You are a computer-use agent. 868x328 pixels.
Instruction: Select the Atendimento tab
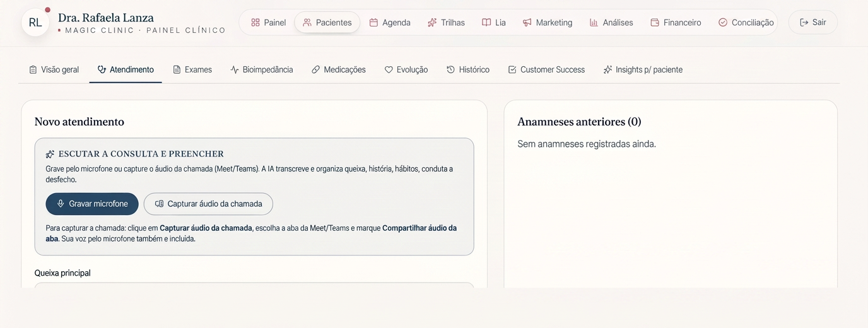pos(126,70)
